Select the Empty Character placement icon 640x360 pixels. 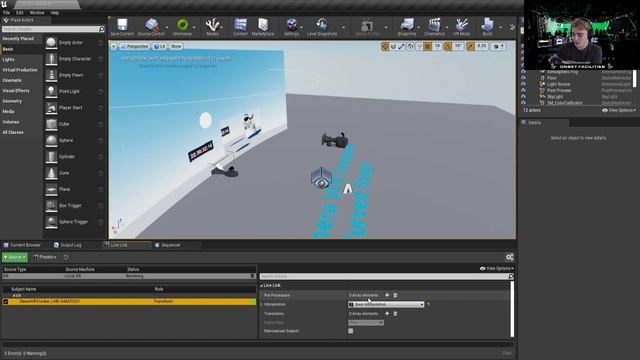point(51,59)
